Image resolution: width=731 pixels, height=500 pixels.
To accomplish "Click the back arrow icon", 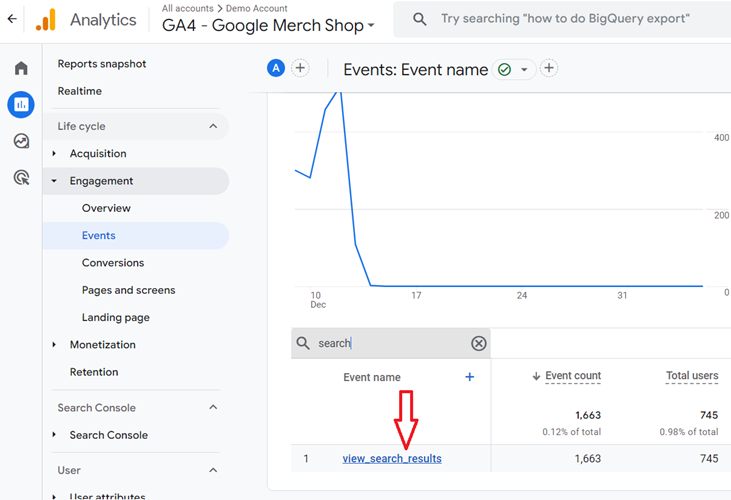I will point(12,19).
